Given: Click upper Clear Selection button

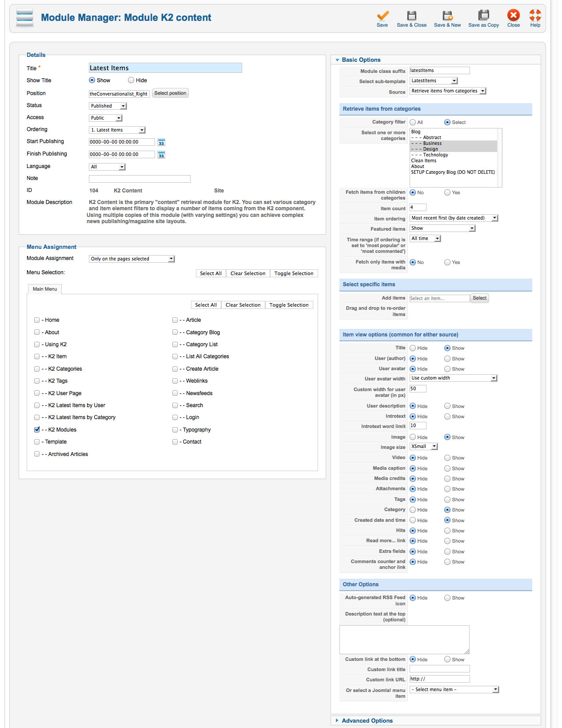Looking at the screenshot, I should click(248, 273).
